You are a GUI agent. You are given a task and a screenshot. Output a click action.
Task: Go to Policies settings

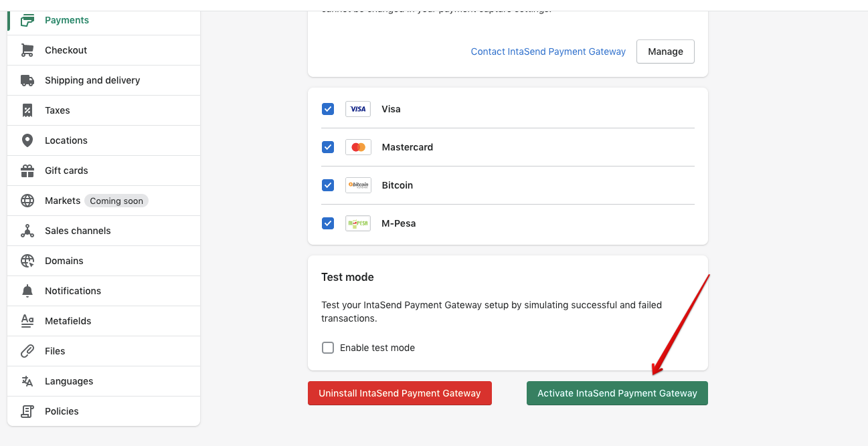[x=104, y=411]
